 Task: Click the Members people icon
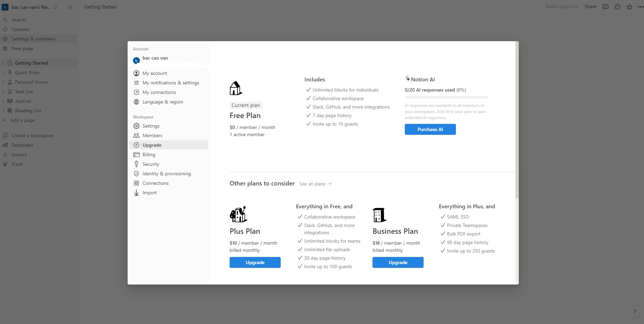pos(136,135)
